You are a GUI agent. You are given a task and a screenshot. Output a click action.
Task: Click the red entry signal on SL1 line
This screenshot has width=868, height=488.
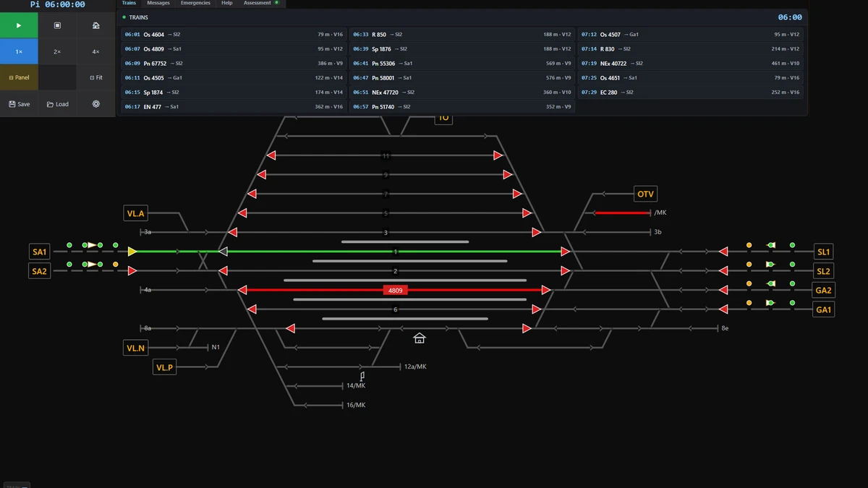point(723,252)
